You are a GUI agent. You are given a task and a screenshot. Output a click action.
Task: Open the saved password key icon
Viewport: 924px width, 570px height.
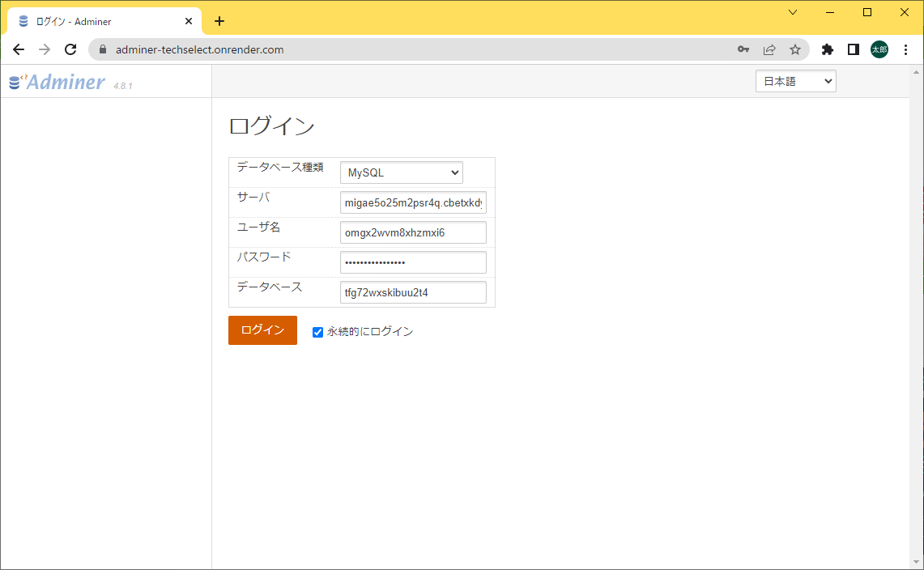coord(743,49)
